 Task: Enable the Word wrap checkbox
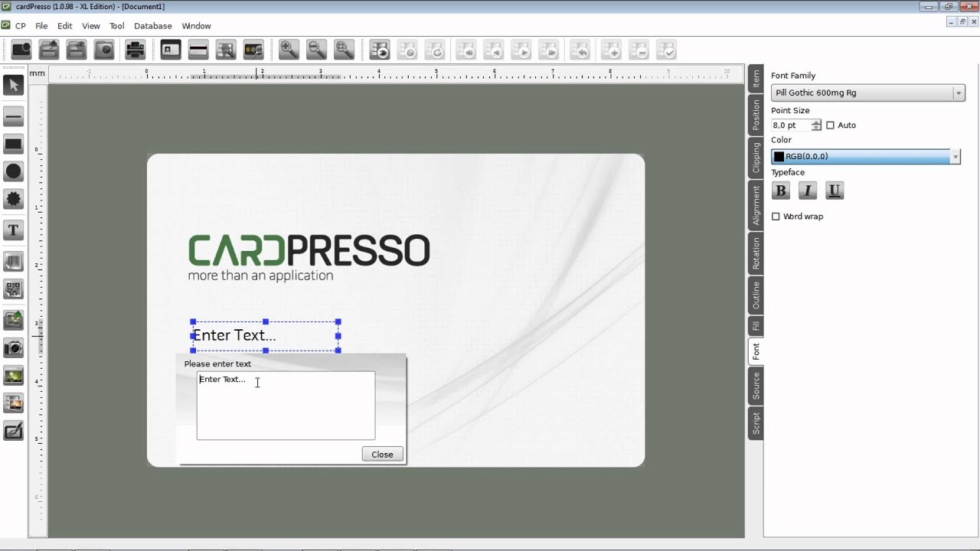click(x=776, y=217)
